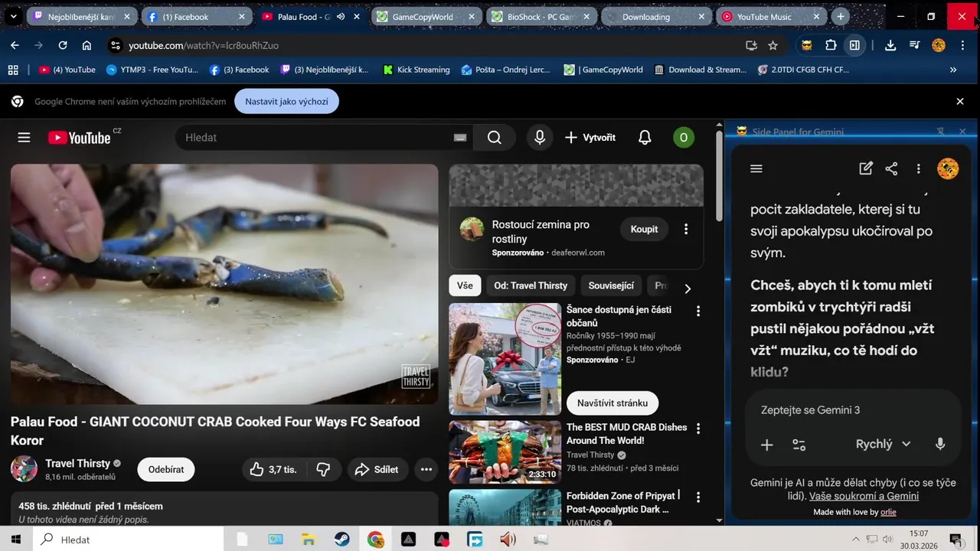
Task: Click Nastavit jako výchozí button
Action: click(286, 101)
